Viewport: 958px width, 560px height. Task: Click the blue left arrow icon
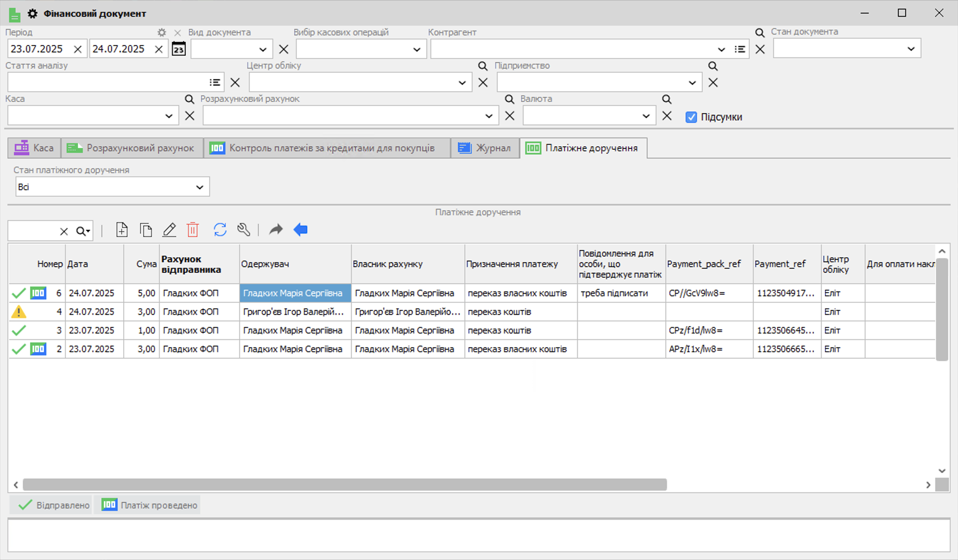pos(301,230)
